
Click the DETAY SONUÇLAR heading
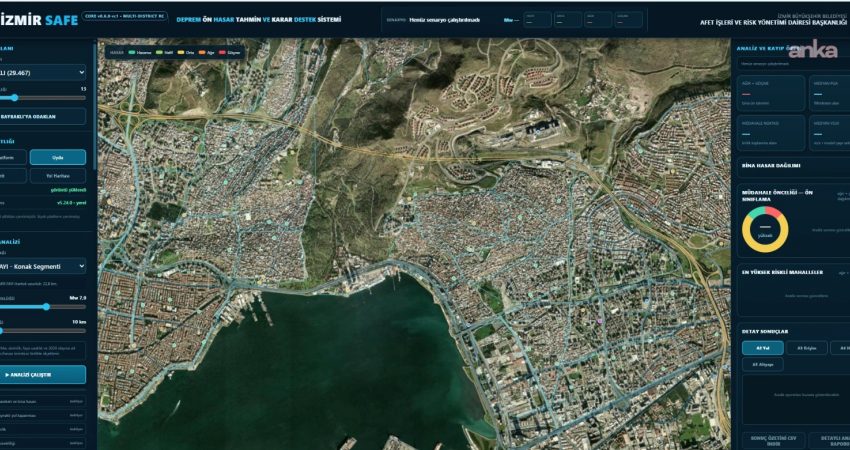tap(765, 331)
